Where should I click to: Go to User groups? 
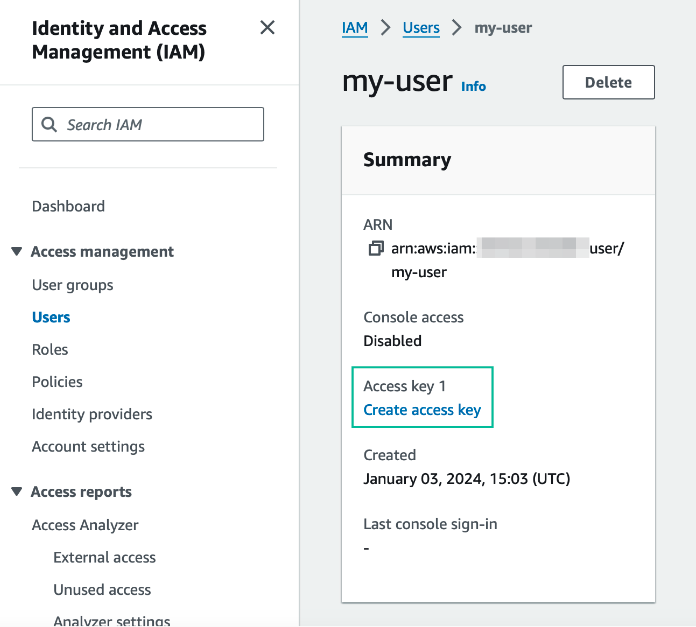click(72, 285)
